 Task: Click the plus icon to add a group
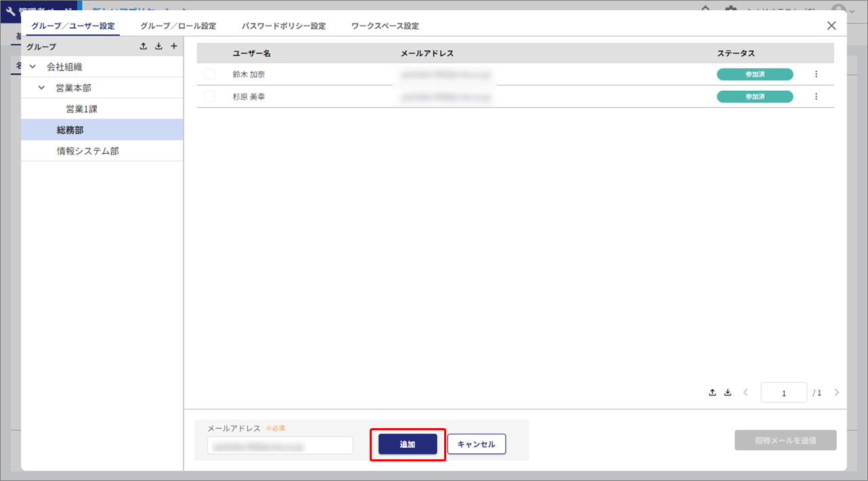click(x=174, y=47)
